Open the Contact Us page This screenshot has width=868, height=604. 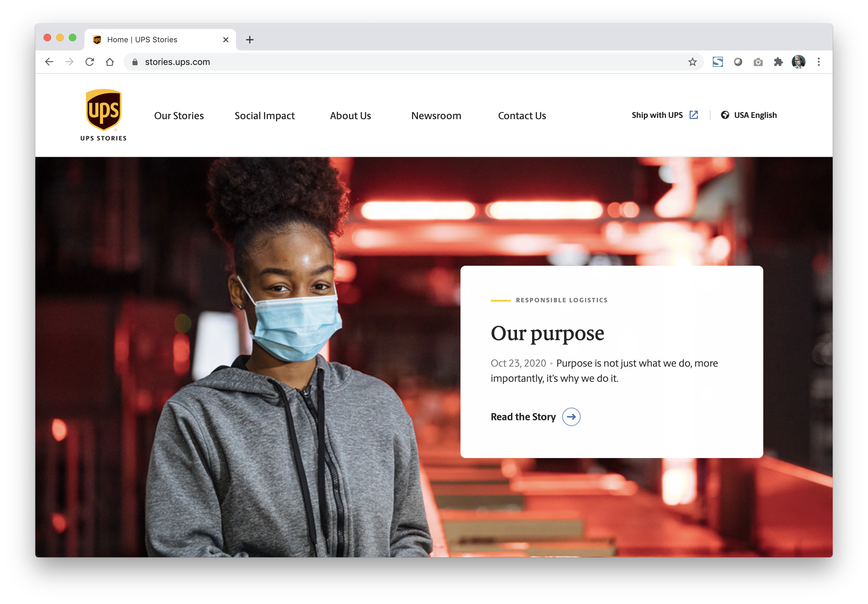(x=522, y=116)
